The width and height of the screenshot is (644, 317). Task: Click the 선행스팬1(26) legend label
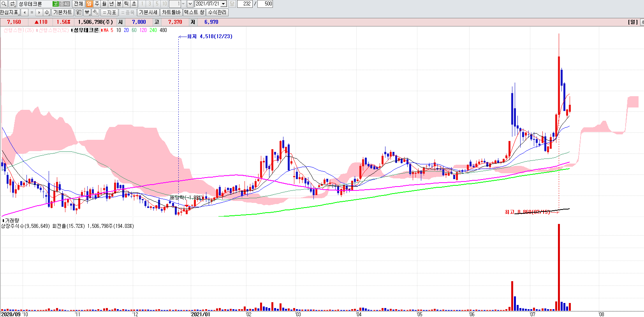tap(18, 30)
